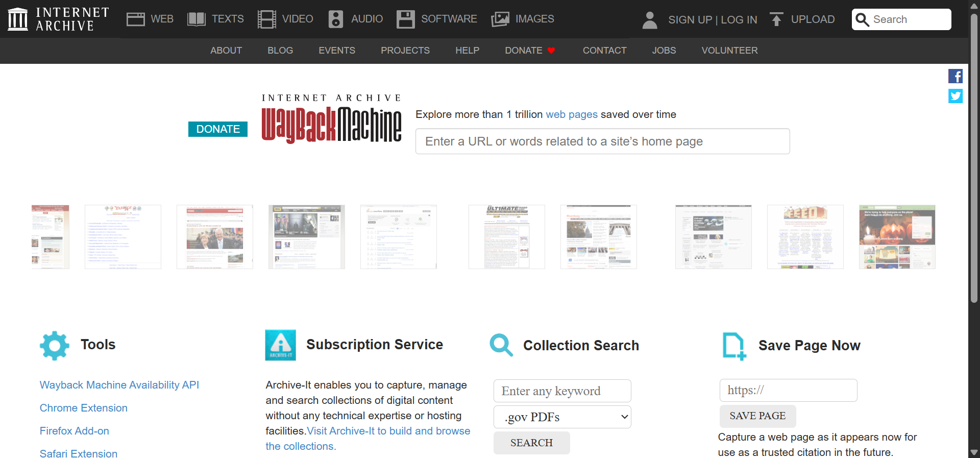This screenshot has width=980, height=458.
Task: Open the Web section icon
Action: pyautogui.click(x=135, y=19)
